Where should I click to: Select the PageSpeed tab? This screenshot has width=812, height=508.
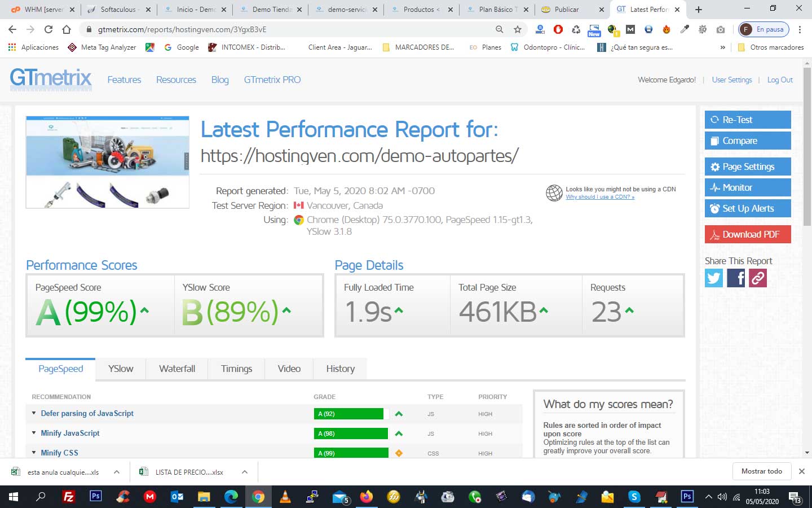(60, 369)
